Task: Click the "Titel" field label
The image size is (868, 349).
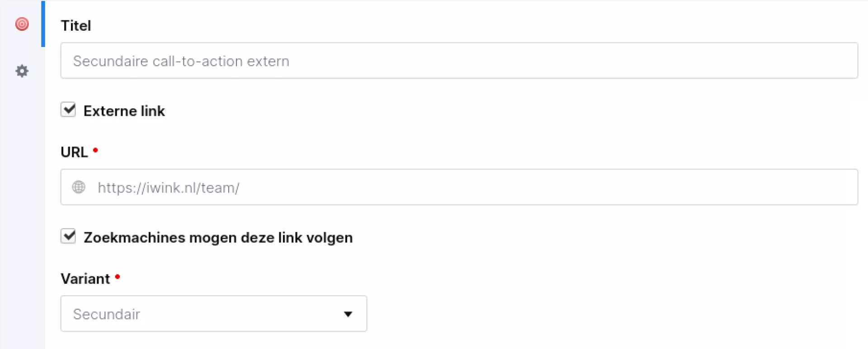Action: pyautogui.click(x=76, y=26)
